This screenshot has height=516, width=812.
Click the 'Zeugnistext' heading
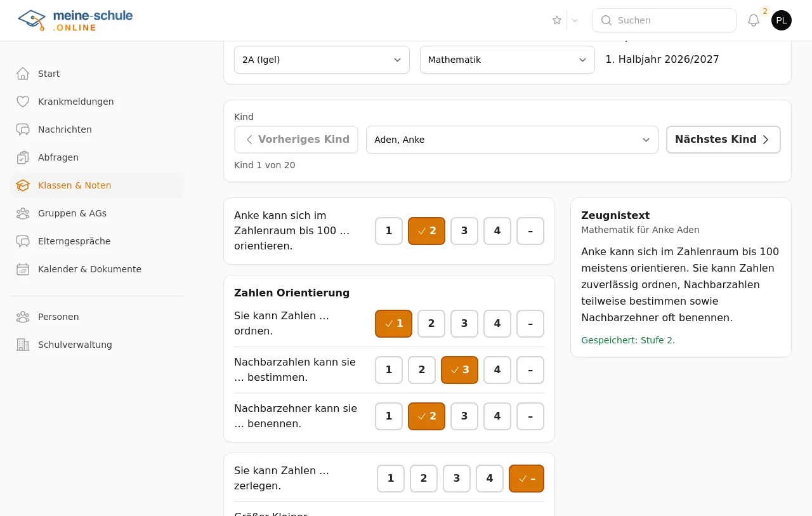click(x=615, y=215)
